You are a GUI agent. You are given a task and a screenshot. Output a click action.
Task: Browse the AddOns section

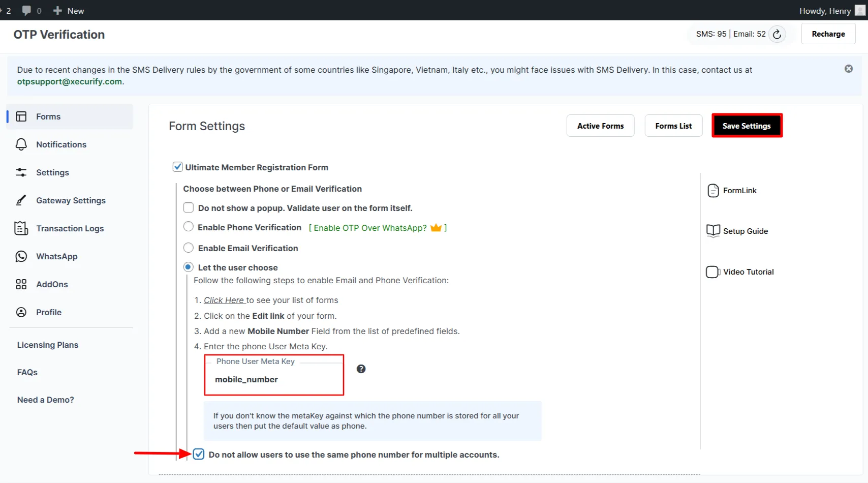(x=52, y=284)
